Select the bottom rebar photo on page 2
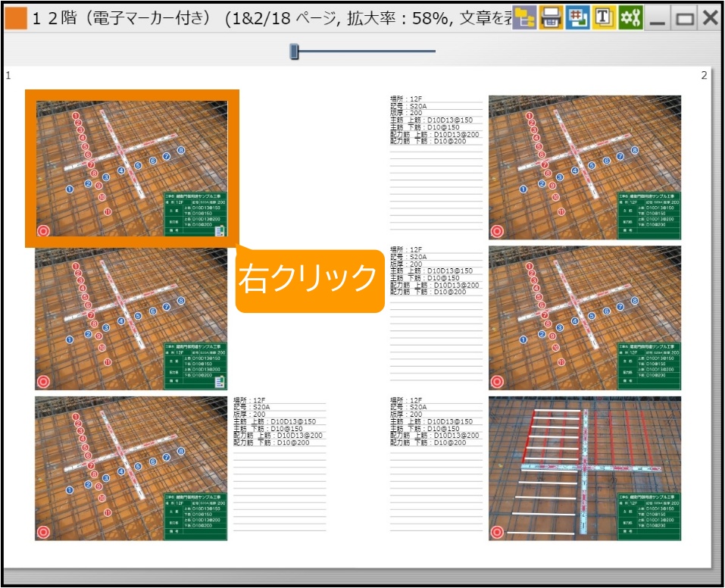The height and width of the screenshot is (588, 725). 584,468
